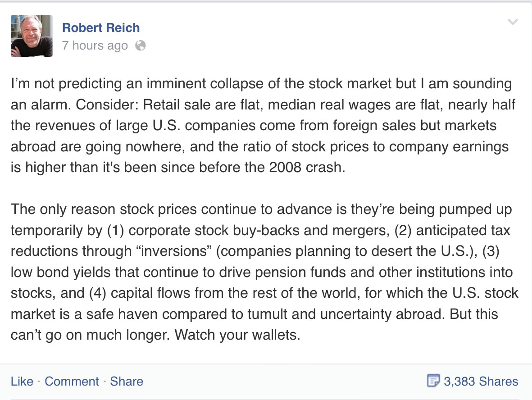The image size is (532, 400).
Task: Open the post options chevron menu
Action: click(512, 22)
